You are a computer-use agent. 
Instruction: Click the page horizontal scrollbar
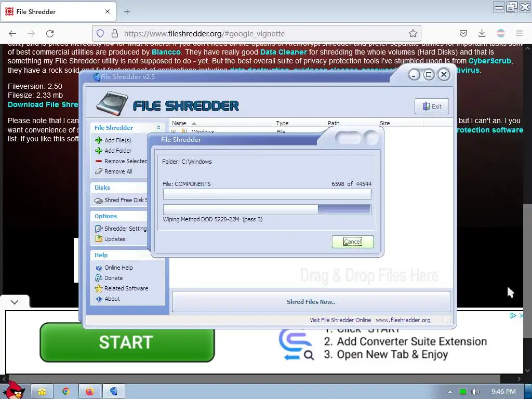(255, 379)
